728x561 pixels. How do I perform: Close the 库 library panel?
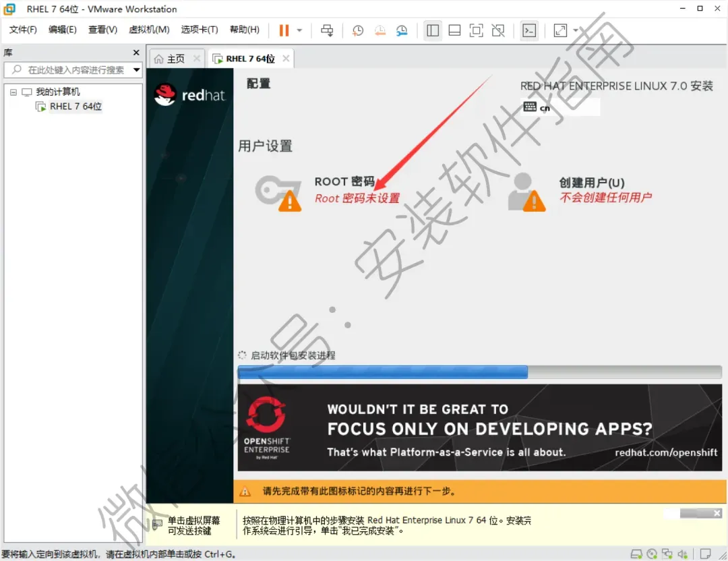[x=136, y=53]
